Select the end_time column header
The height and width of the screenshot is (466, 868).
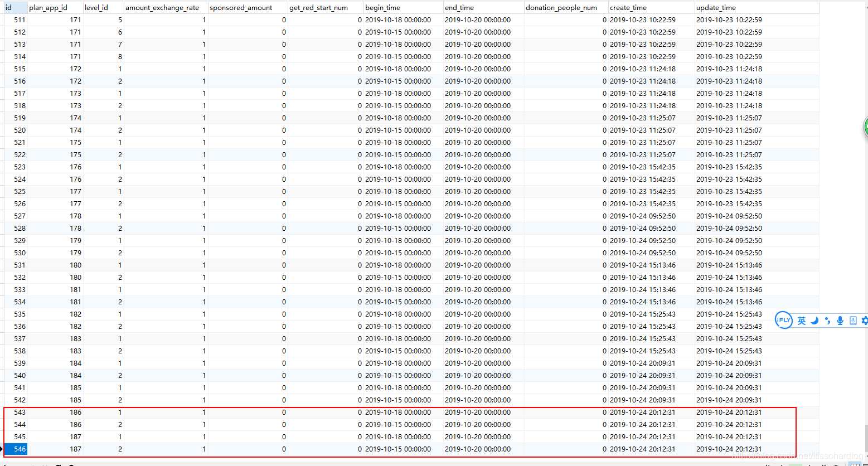click(x=483, y=8)
